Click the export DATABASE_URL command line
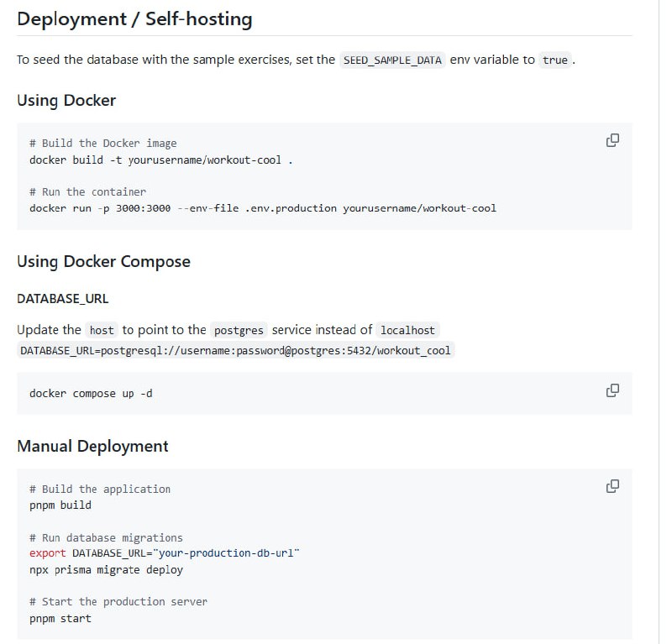Image resolution: width=672 pixels, height=644 pixels. pyautogui.click(x=164, y=553)
